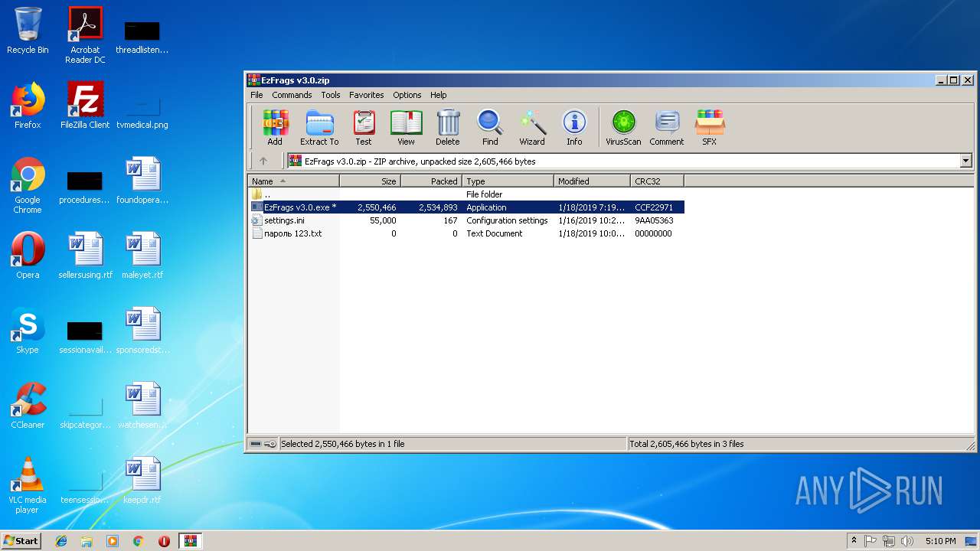980x551 pixels.
Task: Open Windows Explorer from the taskbar
Action: click(87, 541)
